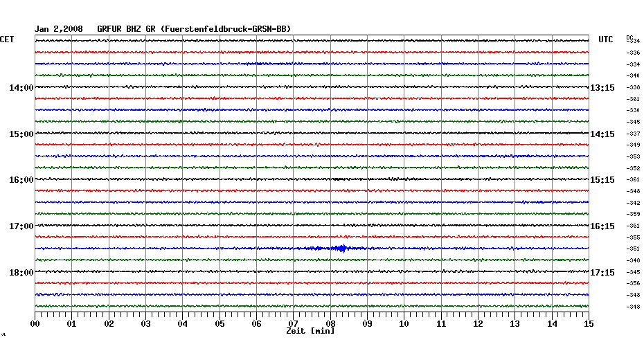This screenshot has height=342, width=644.
Task: Click minute tick label 10
Action: [x=404, y=323]
